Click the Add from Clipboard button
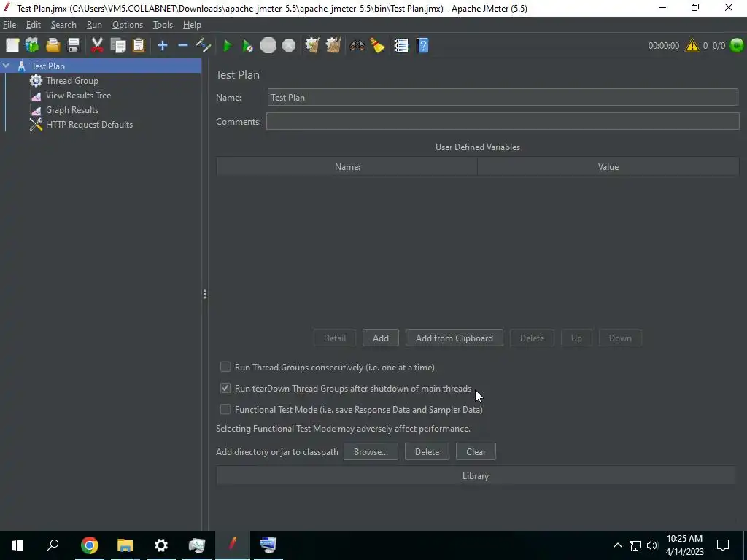Viewport: 747px width, 560px height. point(454,338)
